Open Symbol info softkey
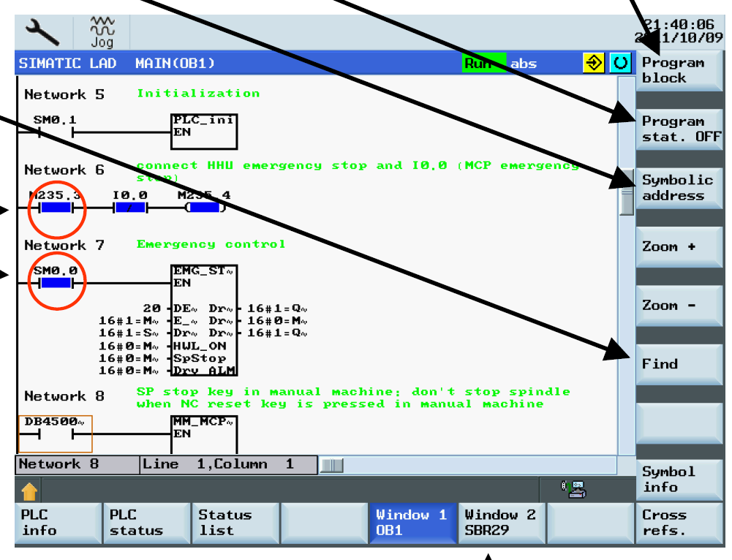This screenshot has width=732, height=560. (x=679, y=480)
